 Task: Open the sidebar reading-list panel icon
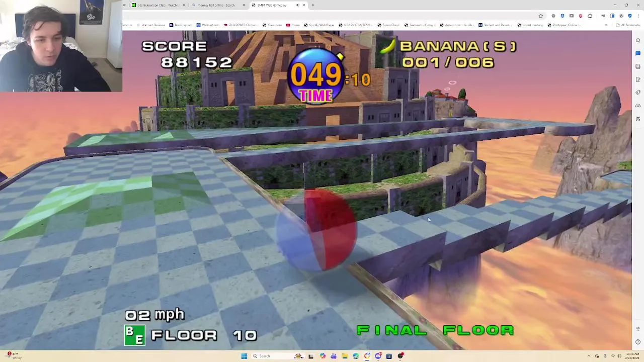click(638, 66)
